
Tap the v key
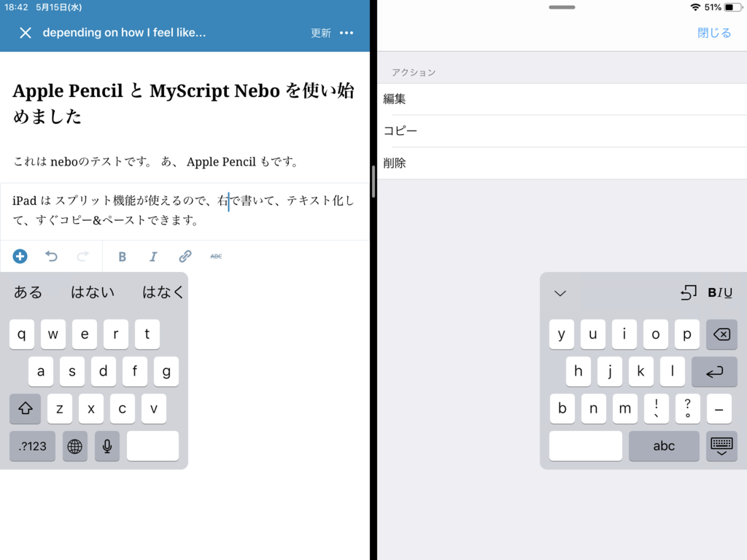pos(154,408)
